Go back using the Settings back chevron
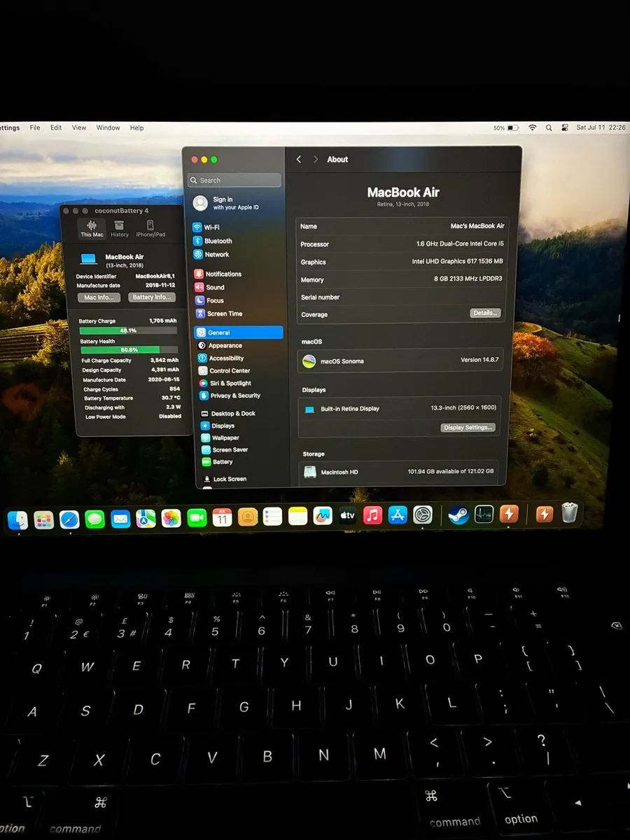Image resolution: width=630 pixels, height=840 pixels. click(299, 160)
